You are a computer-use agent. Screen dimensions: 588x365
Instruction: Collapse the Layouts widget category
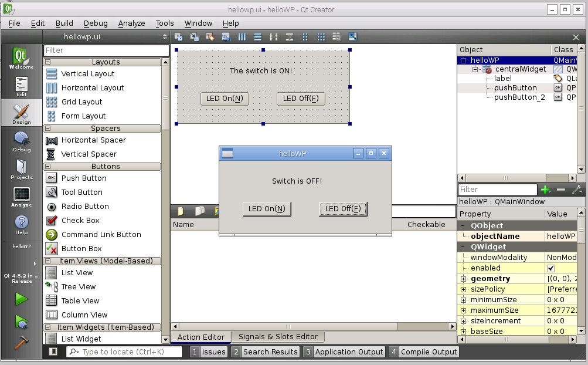(x=47, y=62)
